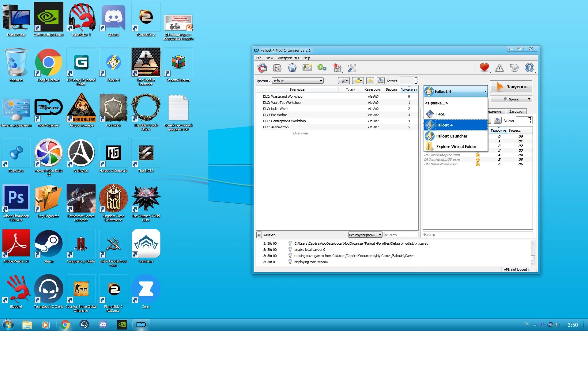
Task: Select the GeForce Experience desktop icon
Action: [x=48, y=20]
